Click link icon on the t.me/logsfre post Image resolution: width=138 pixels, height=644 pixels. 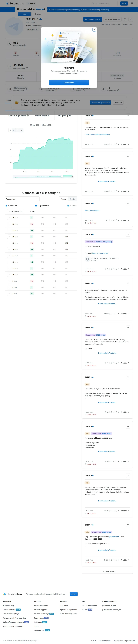(128, 203)
